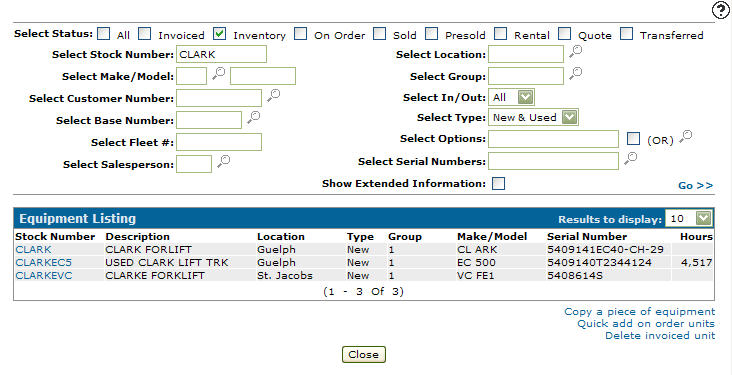Check the Quote status checkbox

click(564, 34)
